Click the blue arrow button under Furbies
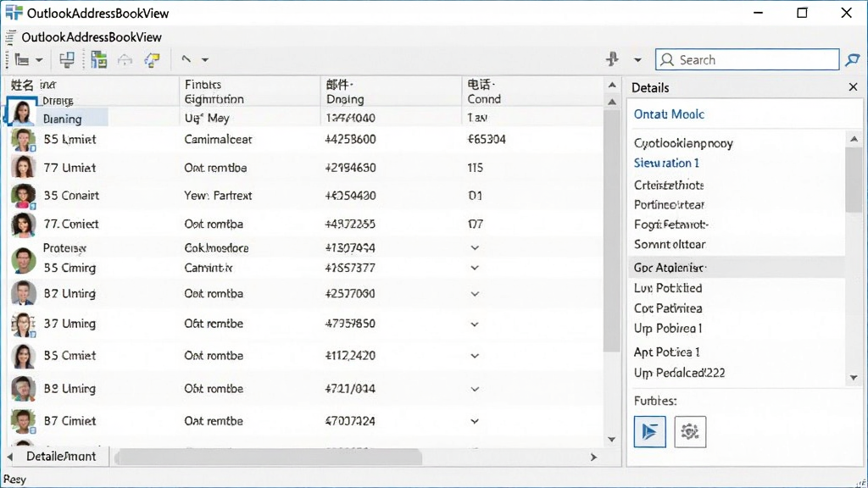Viewport: 868px width, 488px height. click(650, 431)
